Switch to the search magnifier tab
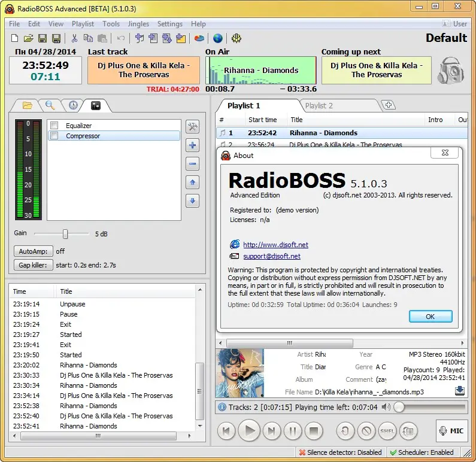 click(x=50, y=105)
